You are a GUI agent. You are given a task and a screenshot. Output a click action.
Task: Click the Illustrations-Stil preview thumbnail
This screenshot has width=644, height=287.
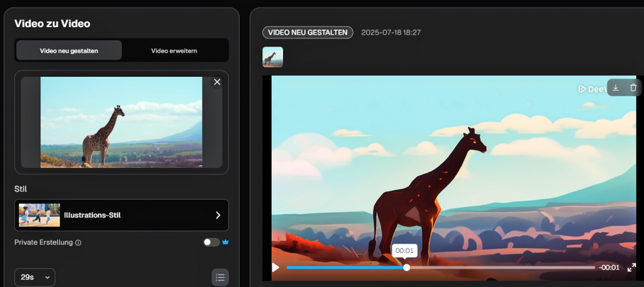[x=39, y=215]
